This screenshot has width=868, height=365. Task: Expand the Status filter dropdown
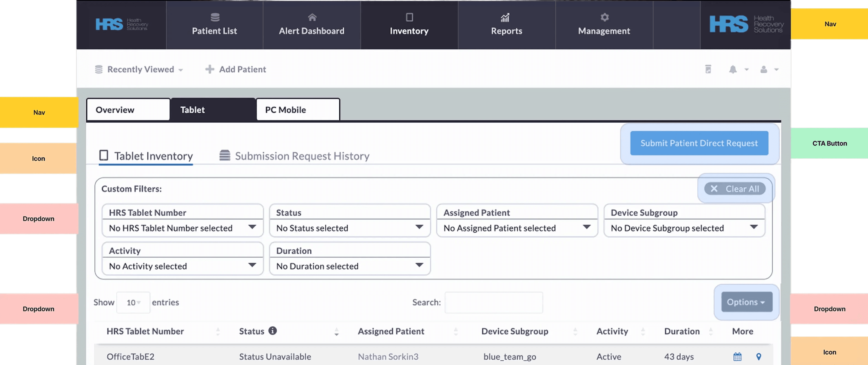[x=350, y=228]
